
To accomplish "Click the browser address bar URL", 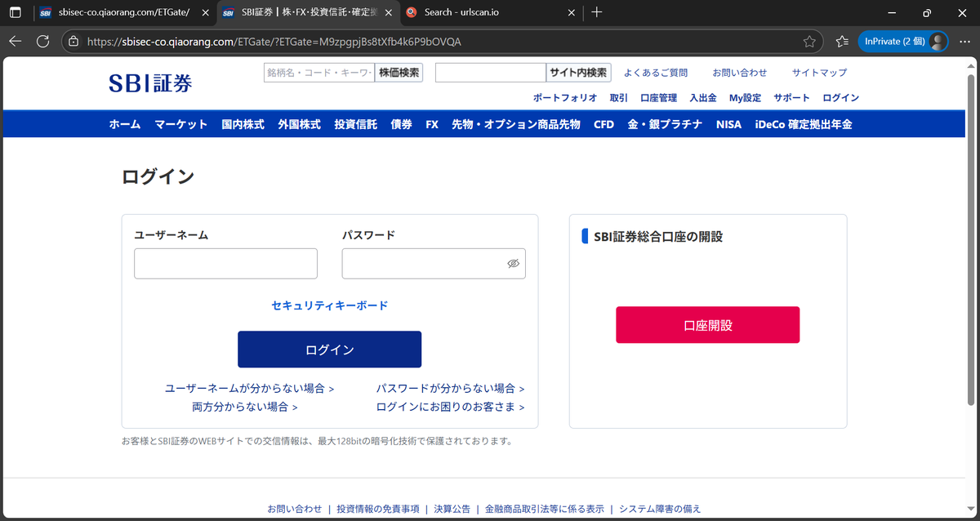I will coord(274,42).
